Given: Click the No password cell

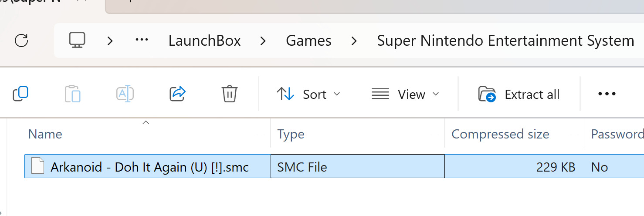Looking at the screenshot, I should (614, 166).
